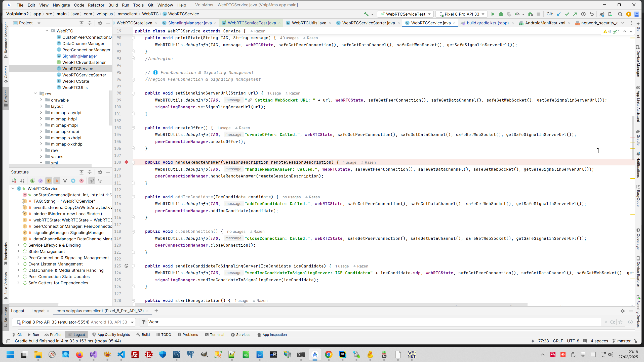
Task: Open the Refactor menu
Action: tap(96, 5)
